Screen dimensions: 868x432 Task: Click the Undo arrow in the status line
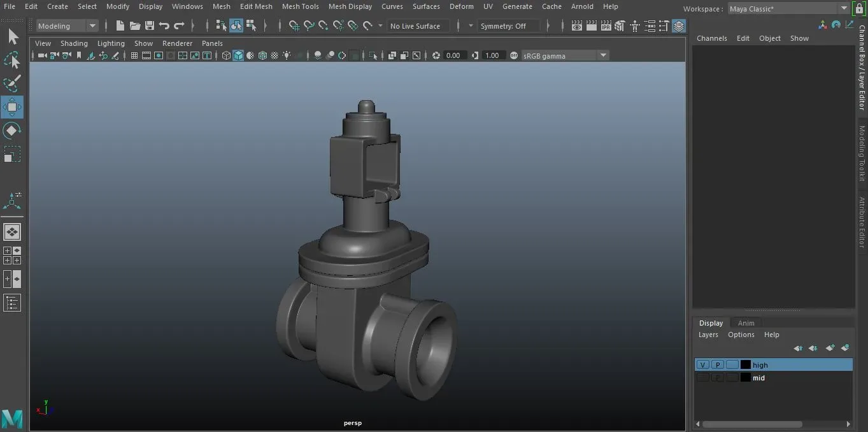pos(164,26)
